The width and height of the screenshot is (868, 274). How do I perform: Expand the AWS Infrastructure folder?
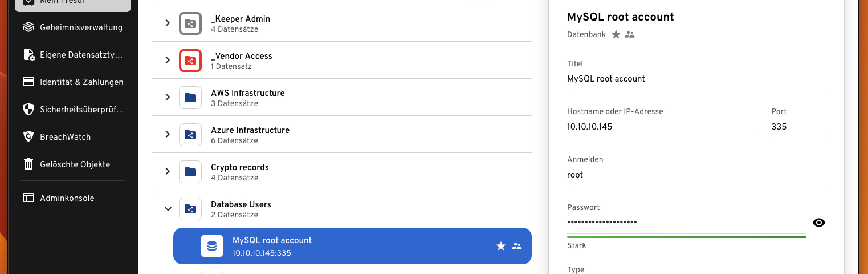tap(168, 97)
